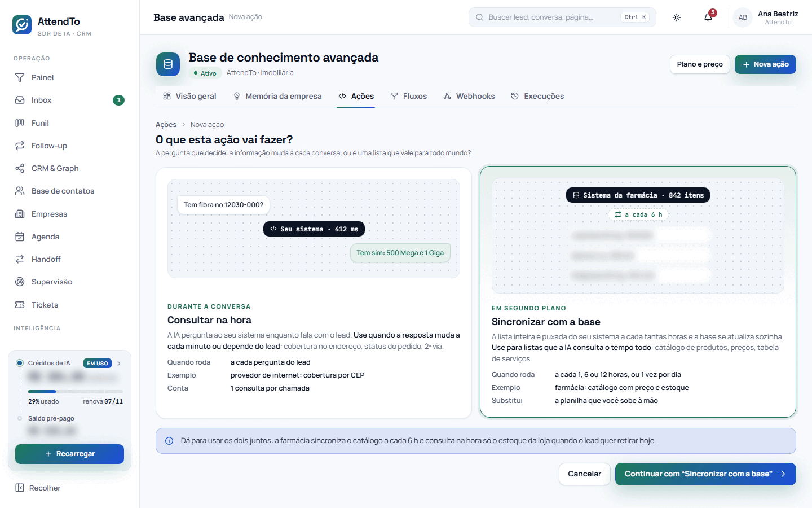Screen dimensions: 812x508
Task: Select the Ações tab
Action: click(x=356, y=96)
